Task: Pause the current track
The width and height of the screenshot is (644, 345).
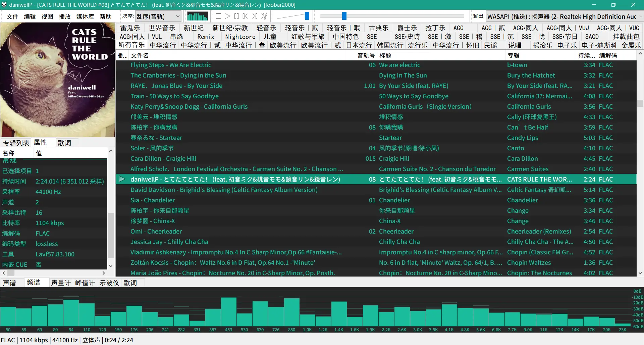Action: coord(236,16)
